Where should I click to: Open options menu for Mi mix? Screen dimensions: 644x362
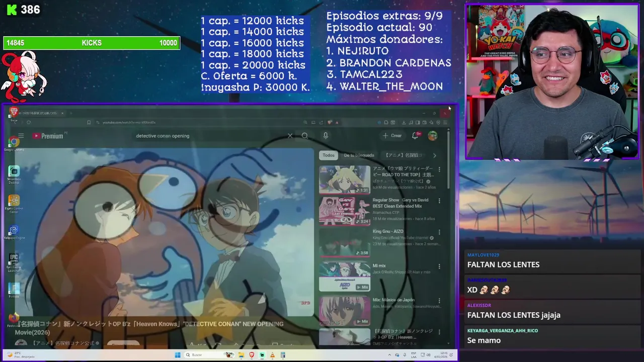click(x=439, y=266)
